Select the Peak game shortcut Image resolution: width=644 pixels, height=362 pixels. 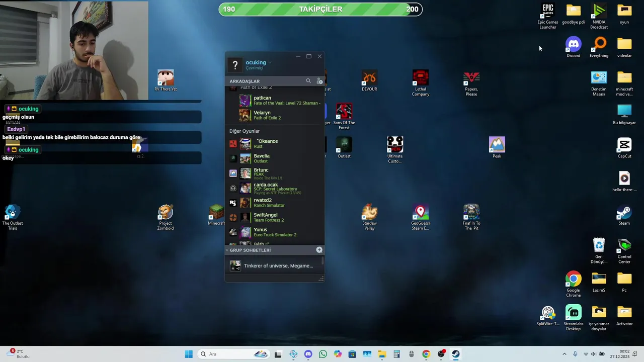pyautogui.click(x=497, y=148)
